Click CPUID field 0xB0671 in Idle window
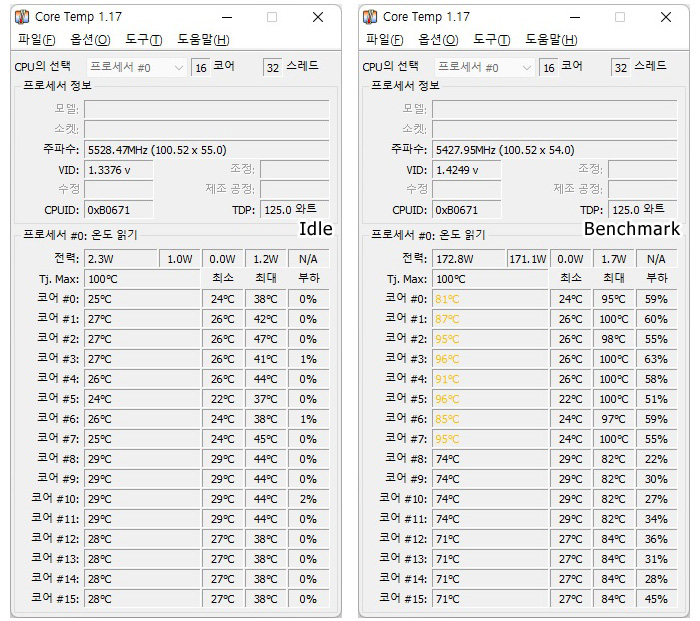The width and height of the screenshot is (700, 621). tap(119, 210)
